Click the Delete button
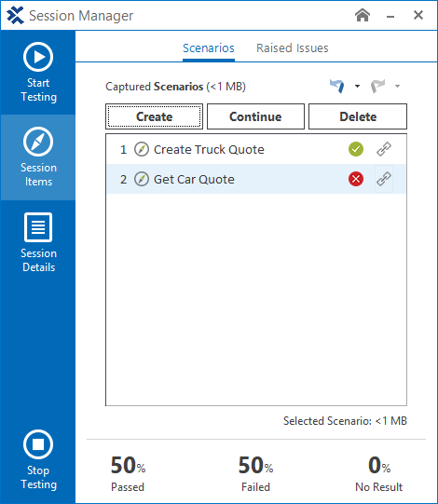 (x=358, y=116)
